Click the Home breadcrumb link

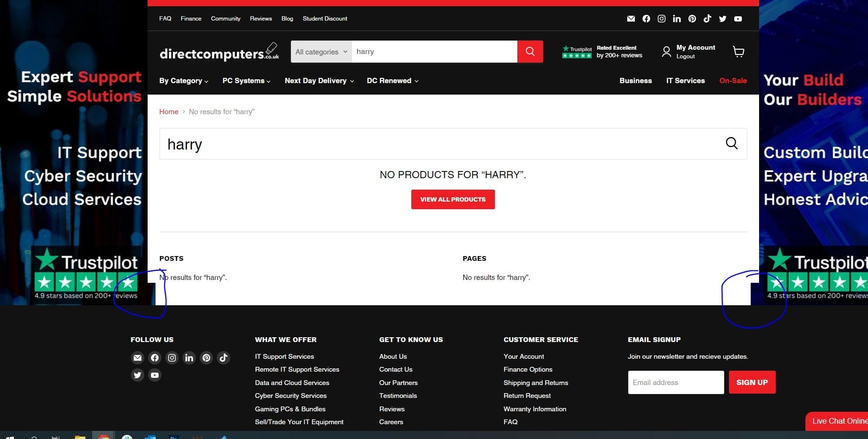click(x=169, y=112)
